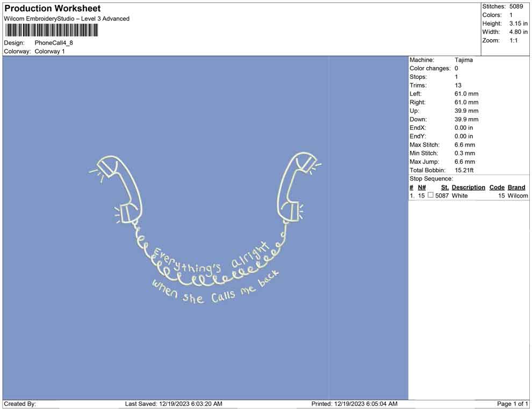
Task: Select design name "PhoneCall4_8"
Action: coord(54,43)
